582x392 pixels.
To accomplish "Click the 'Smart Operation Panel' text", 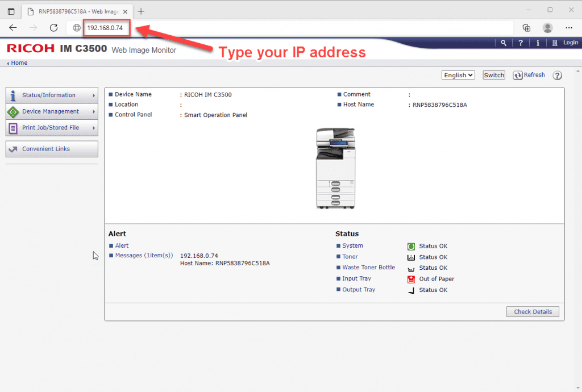I will pyautogui.click(x=215, y=115).
